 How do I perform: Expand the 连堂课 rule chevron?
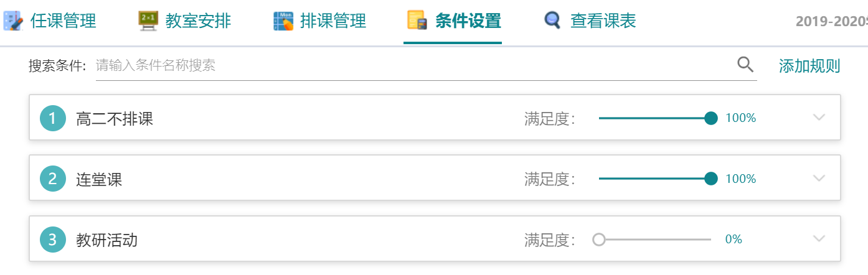819,179
